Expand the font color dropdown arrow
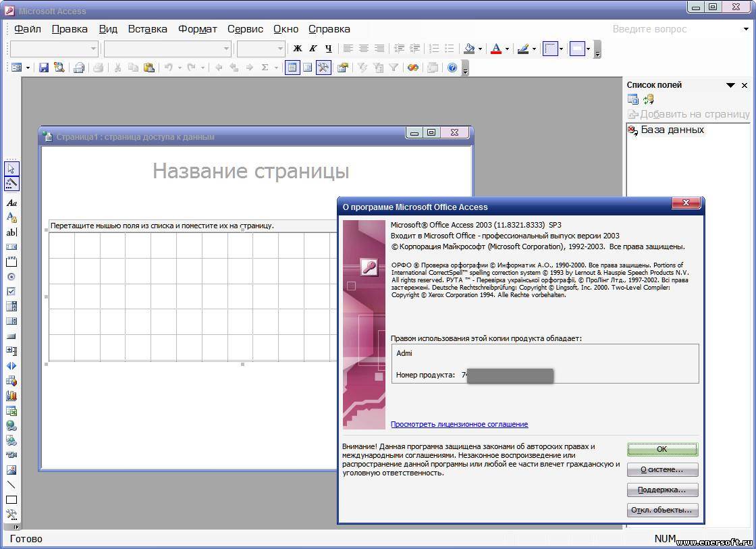 (507, 49)
